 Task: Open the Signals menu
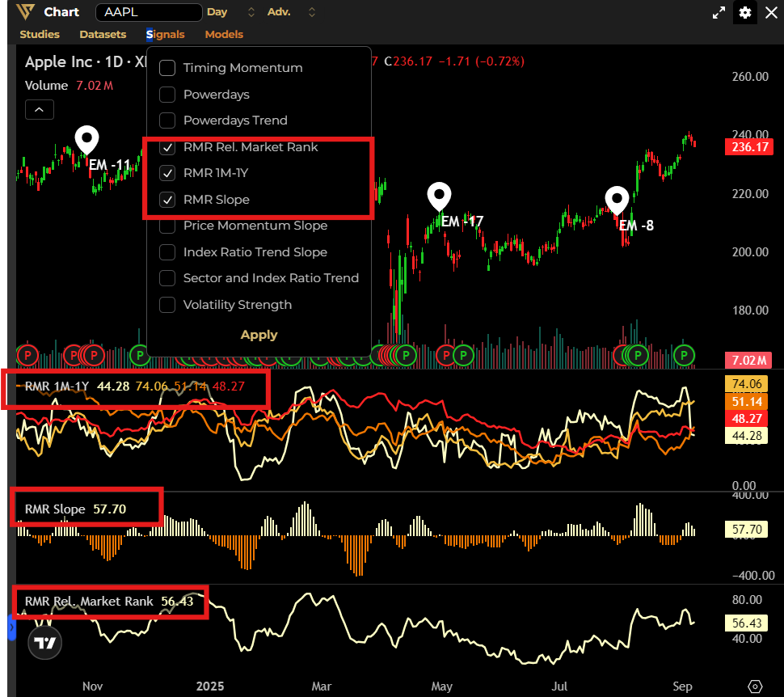(166, 35)
